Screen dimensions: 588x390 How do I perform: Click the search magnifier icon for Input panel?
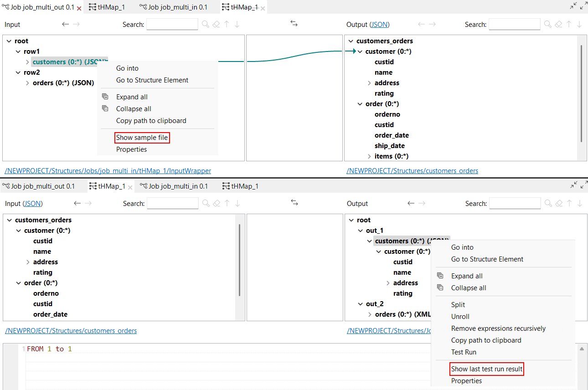[205, 24]
